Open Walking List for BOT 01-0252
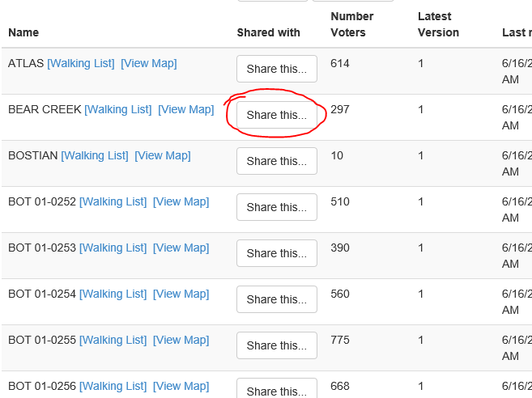The image size is (532, 398). click(113, 201)
